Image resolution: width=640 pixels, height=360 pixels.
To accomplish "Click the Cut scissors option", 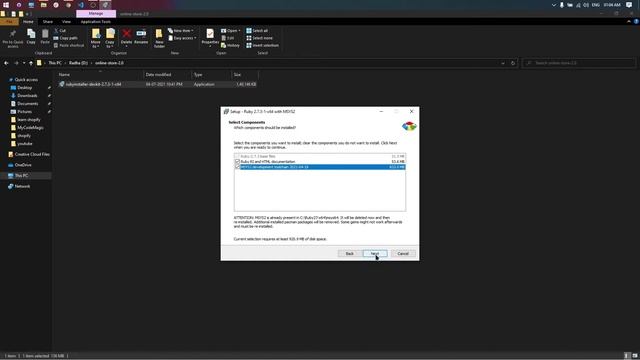I will tap(60, 31).
